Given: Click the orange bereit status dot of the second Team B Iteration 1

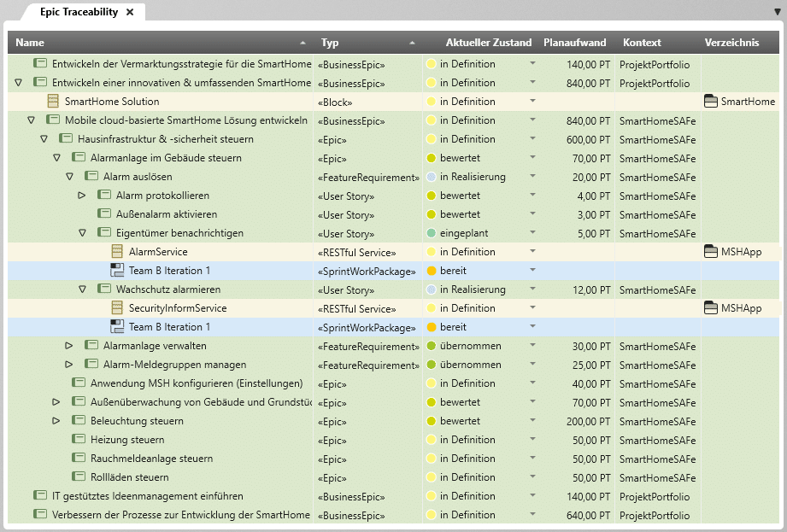Looking at the screenshot, I should pos(432,327).
